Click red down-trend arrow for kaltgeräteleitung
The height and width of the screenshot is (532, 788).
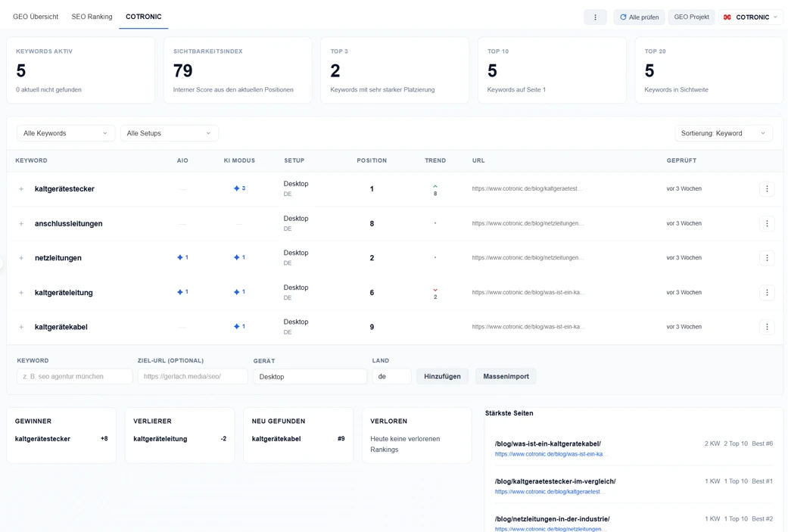tap(435, 290)
